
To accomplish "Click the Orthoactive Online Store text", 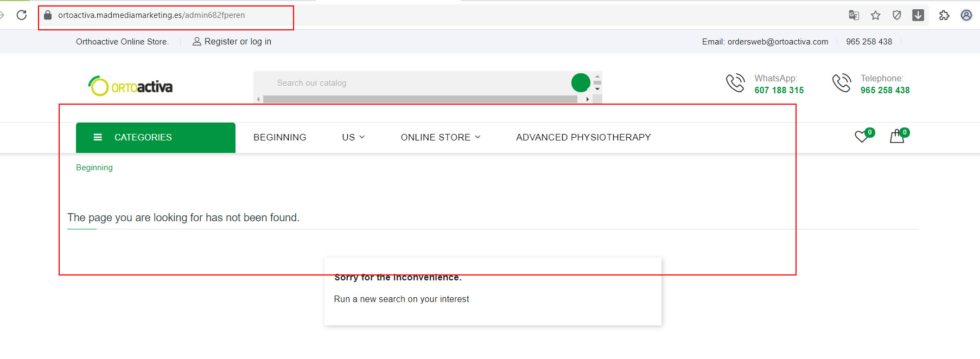I will [x=122, y=42].
